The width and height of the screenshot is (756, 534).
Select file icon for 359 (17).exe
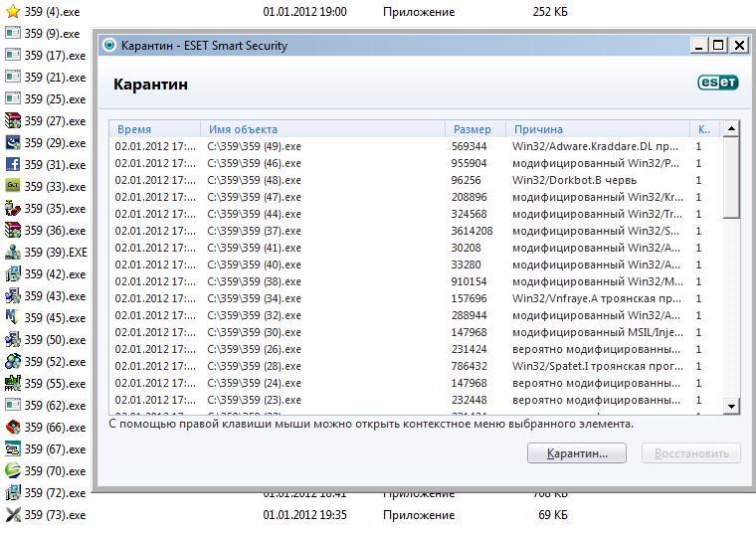(13, 55)
